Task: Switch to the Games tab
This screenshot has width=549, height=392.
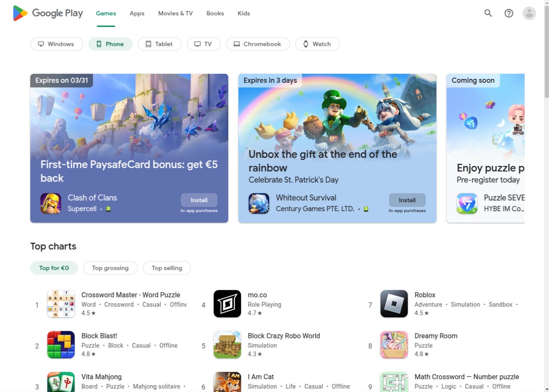Action: click(x=106, y=13)
